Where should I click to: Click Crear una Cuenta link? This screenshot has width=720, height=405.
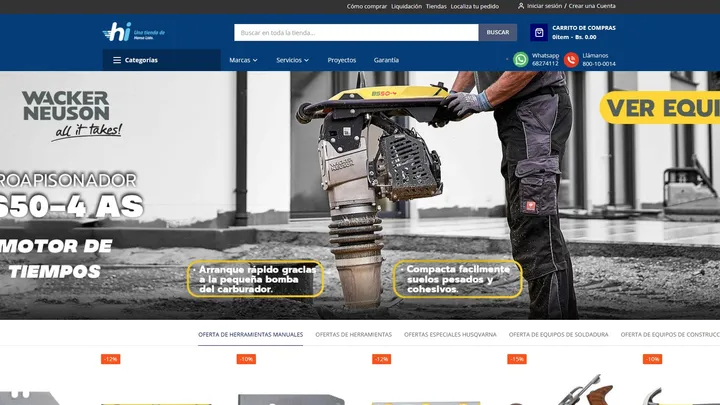click(x=592, y=6)
